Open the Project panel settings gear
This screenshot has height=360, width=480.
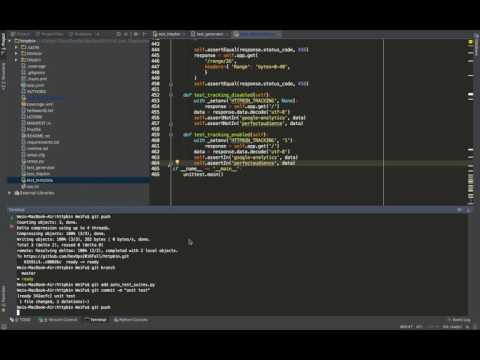point(135,34)
